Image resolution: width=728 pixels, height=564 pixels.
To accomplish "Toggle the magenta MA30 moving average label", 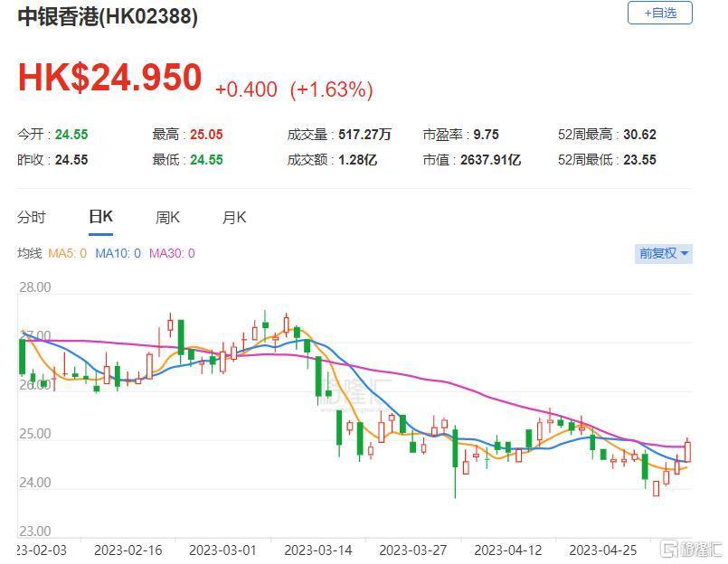I will 172,253.
